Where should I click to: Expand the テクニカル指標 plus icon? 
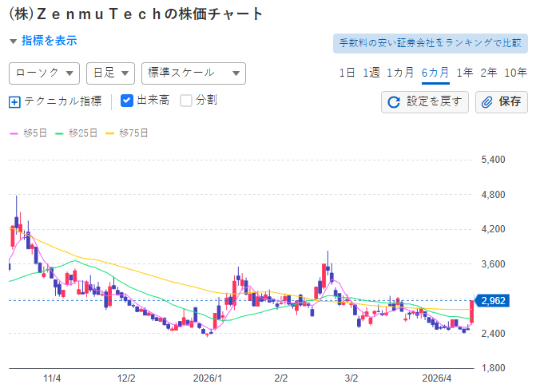(14, 102)
